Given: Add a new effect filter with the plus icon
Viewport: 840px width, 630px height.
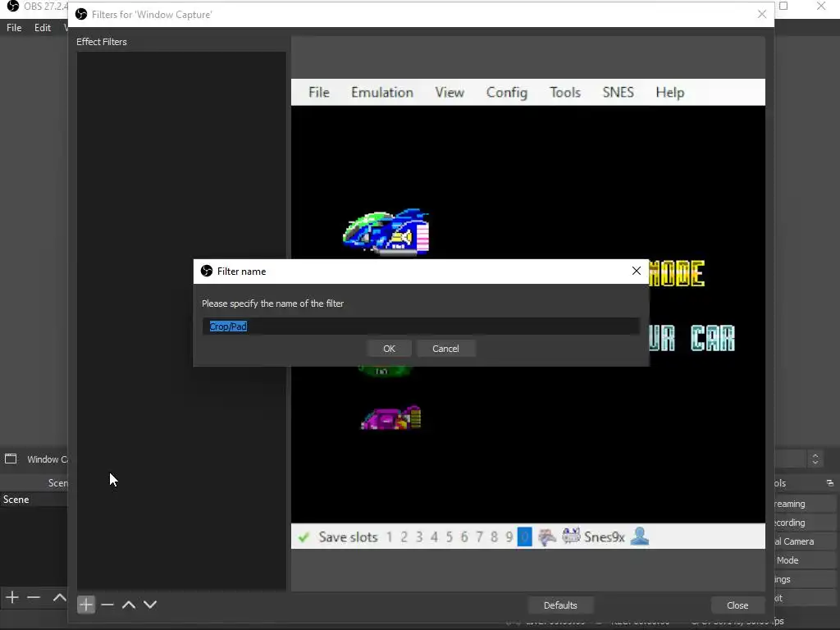Looking at the screenshot, I should point(85,605).
